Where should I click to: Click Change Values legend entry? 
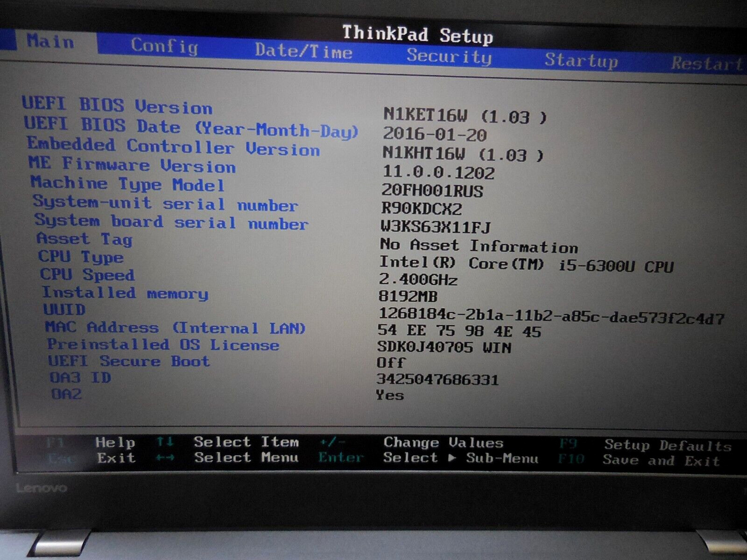click(444, 442)
